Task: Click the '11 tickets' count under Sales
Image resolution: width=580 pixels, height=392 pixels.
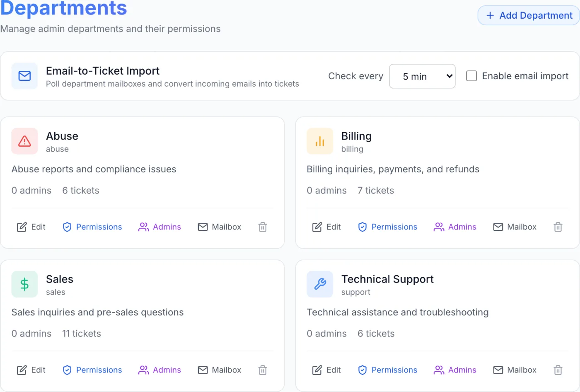Action: pyautogui.click(x=82, y=334)
